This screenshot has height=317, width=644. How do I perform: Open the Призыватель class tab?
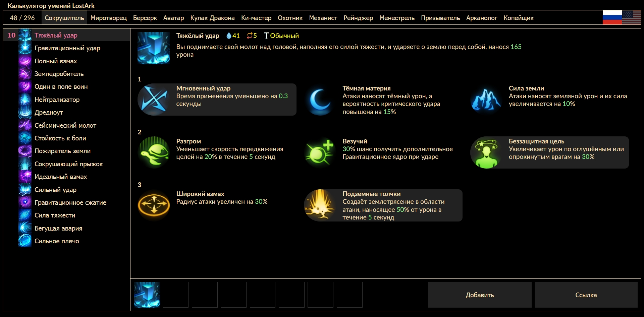(440, 18)
